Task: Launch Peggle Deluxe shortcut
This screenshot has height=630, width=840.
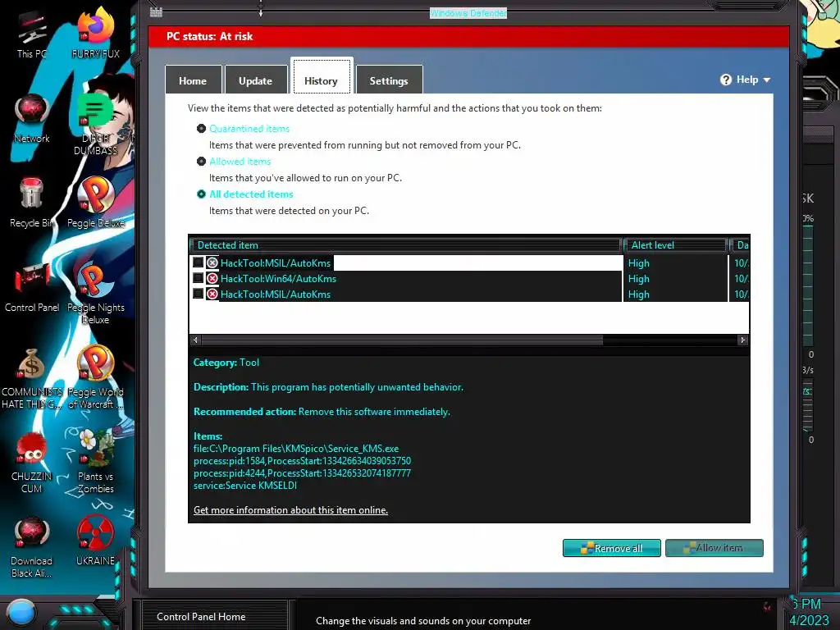Action: click(x=95, y=203)
